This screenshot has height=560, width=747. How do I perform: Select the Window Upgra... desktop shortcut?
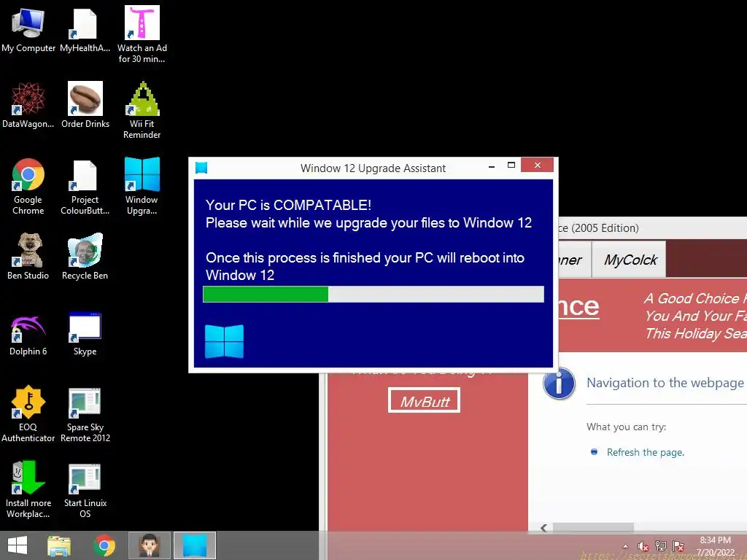point(142,187)
